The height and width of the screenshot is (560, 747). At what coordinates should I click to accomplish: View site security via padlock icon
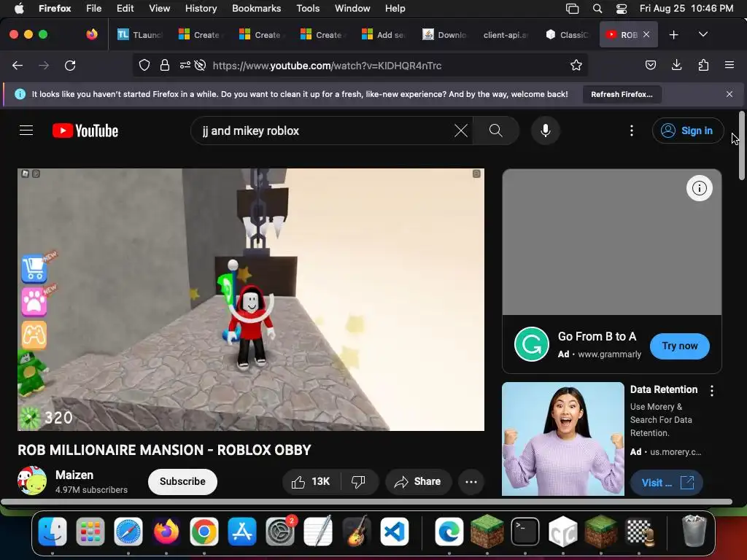[x=165, y=65]
